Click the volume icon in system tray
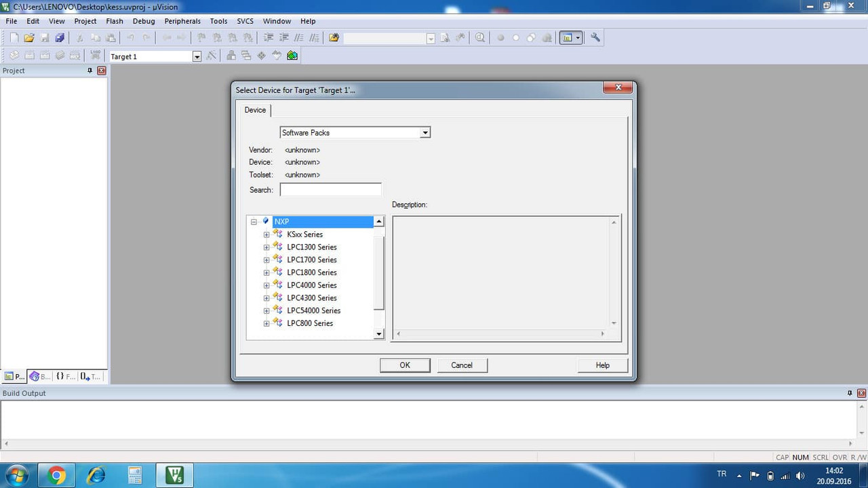 [800, 476]
